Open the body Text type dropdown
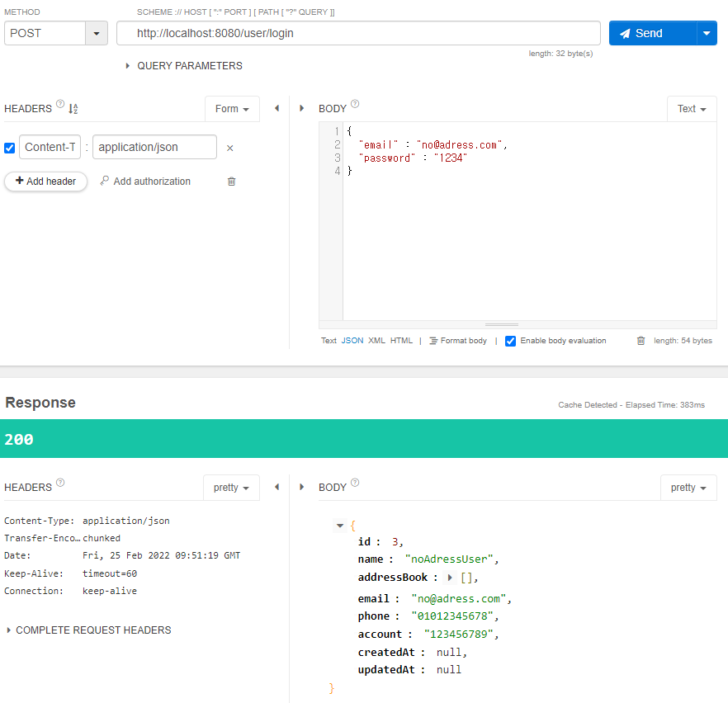 pyautogui.click(x=692, y=109)
